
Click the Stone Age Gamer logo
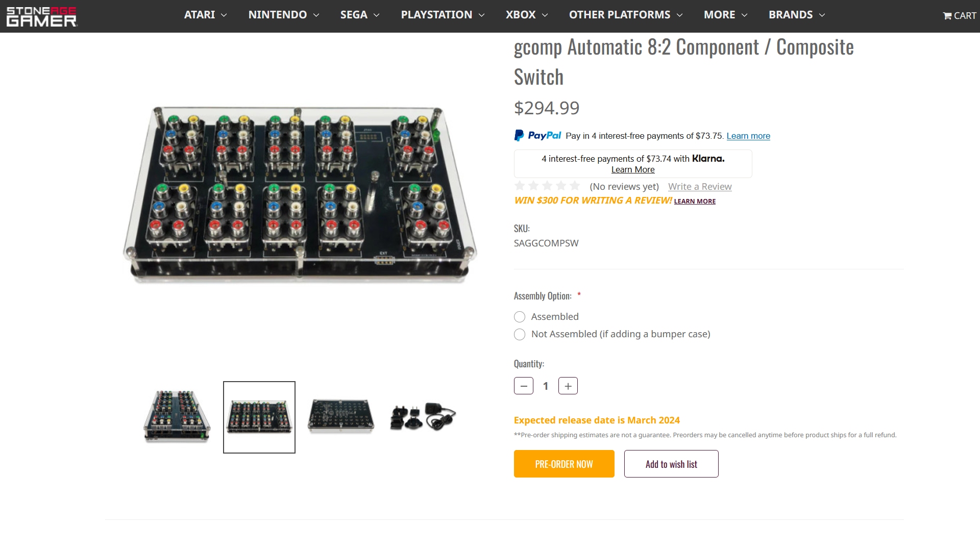41,16
